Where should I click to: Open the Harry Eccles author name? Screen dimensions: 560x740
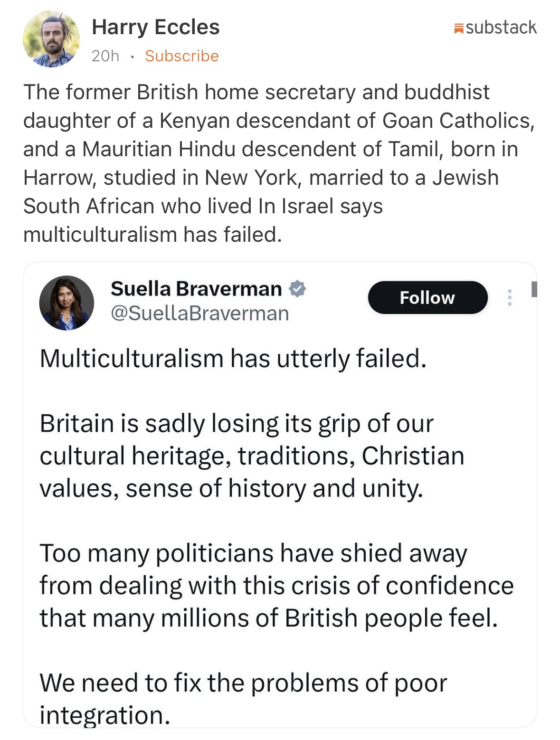(x=155, y=27)
